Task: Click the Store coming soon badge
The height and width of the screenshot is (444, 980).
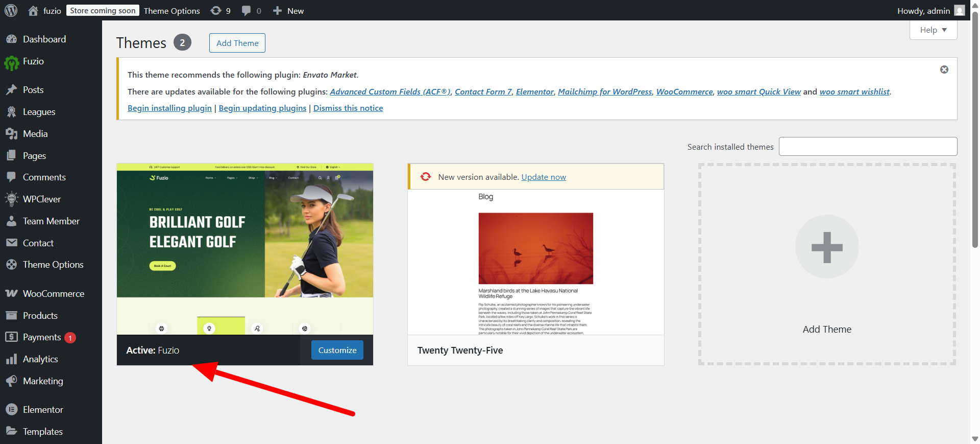Action: [x=103, y=11]
